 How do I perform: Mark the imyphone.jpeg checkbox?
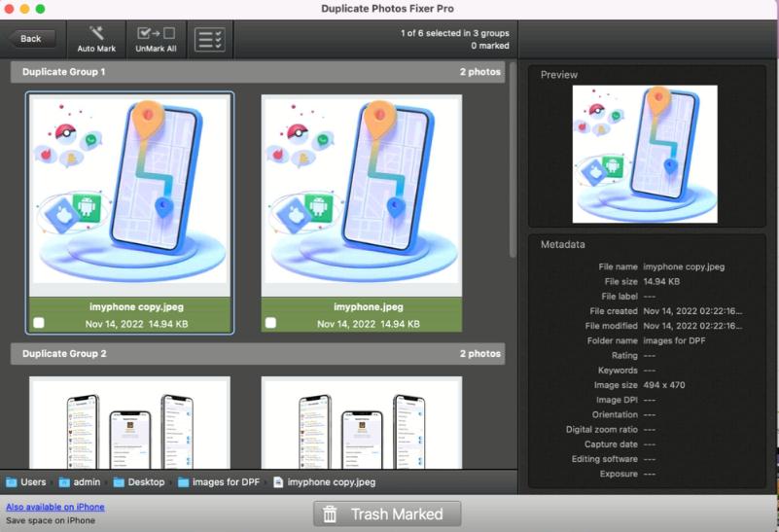(270, 323)
